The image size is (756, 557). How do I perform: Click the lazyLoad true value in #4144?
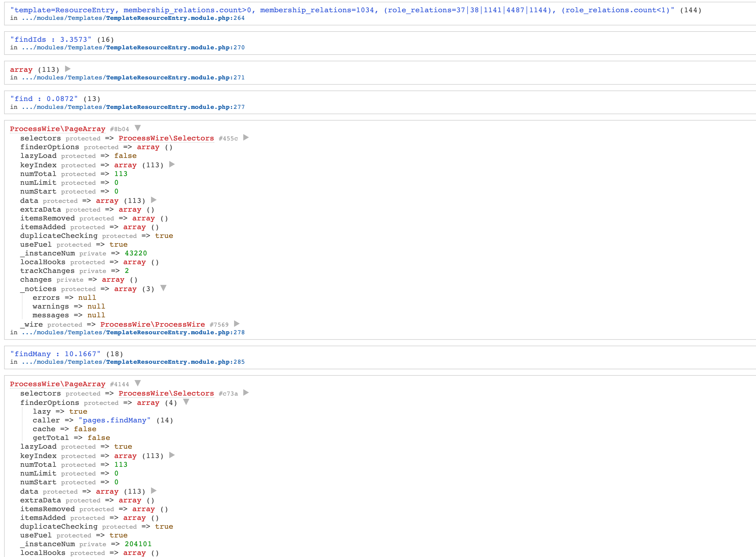tap(123, 446)
